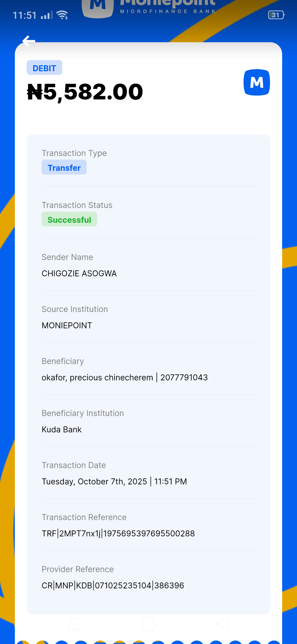Tap the cellular signal bars icon
Viewport: 297px width, 644px height.
point(47,15)
